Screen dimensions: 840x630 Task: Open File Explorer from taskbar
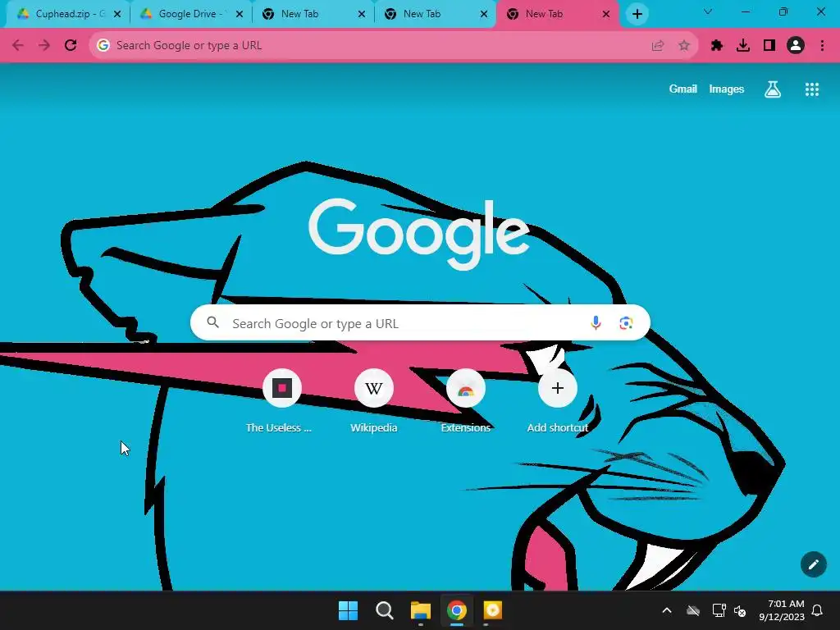click(421, 610)
